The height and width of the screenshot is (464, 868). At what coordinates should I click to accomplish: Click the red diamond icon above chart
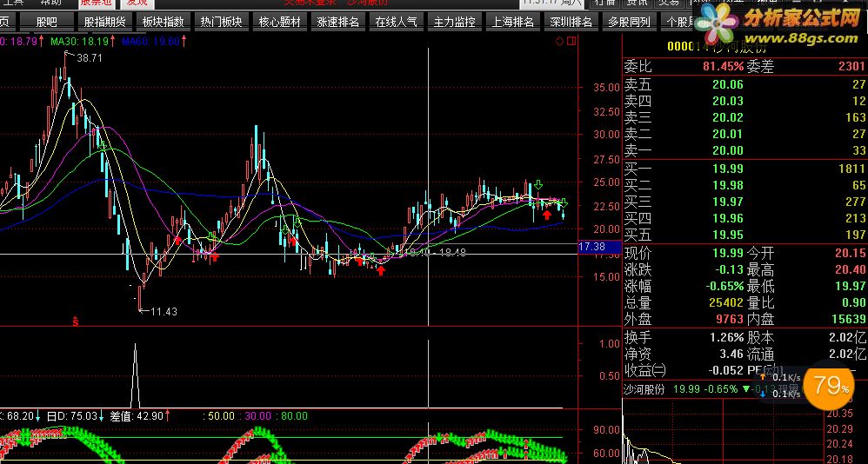point(559,41)
